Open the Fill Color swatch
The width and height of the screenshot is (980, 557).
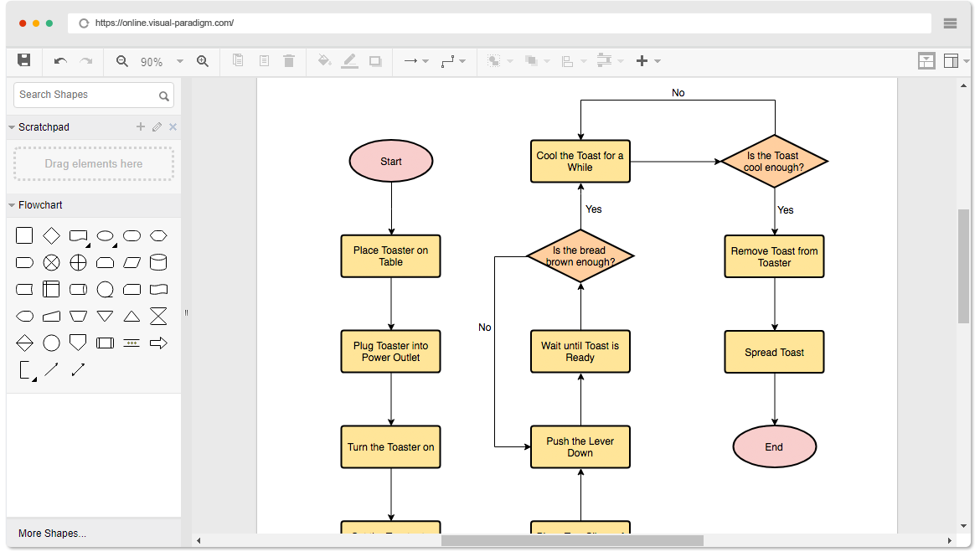click(x=325, y=60)
